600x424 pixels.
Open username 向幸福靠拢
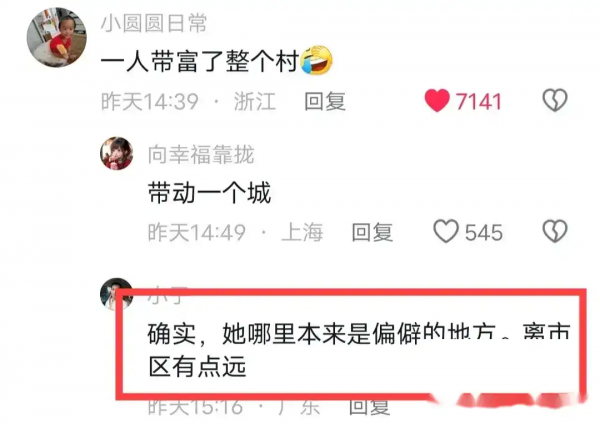201,155
